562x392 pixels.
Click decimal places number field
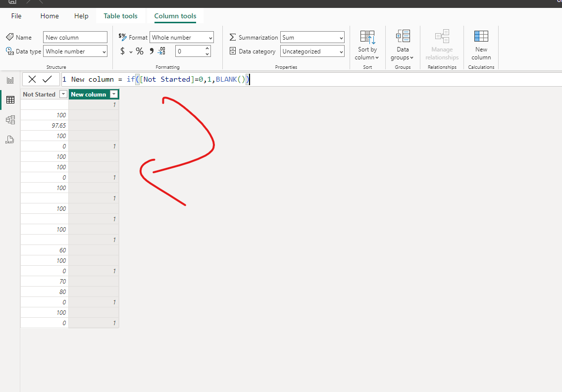pos(190,51)
